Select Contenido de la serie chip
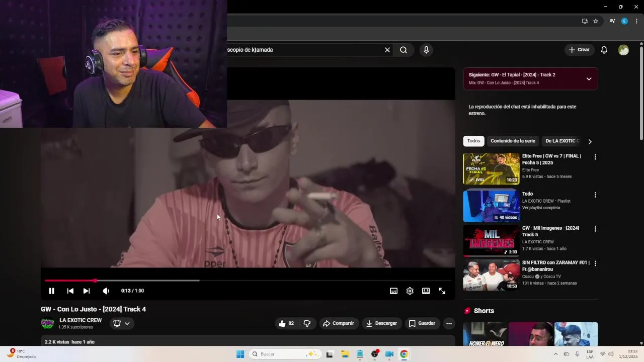644x362 pixels. (x=513, y=141)
